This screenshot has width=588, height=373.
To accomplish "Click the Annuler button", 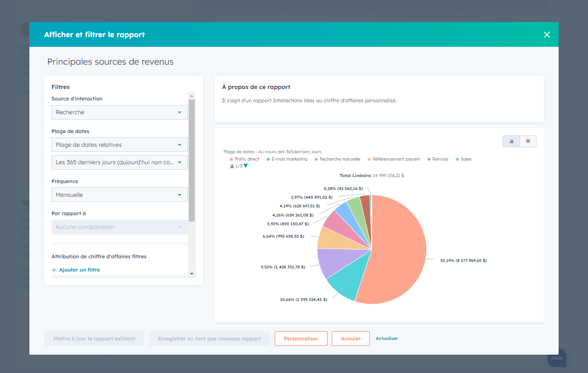I will tap(351, 339).
